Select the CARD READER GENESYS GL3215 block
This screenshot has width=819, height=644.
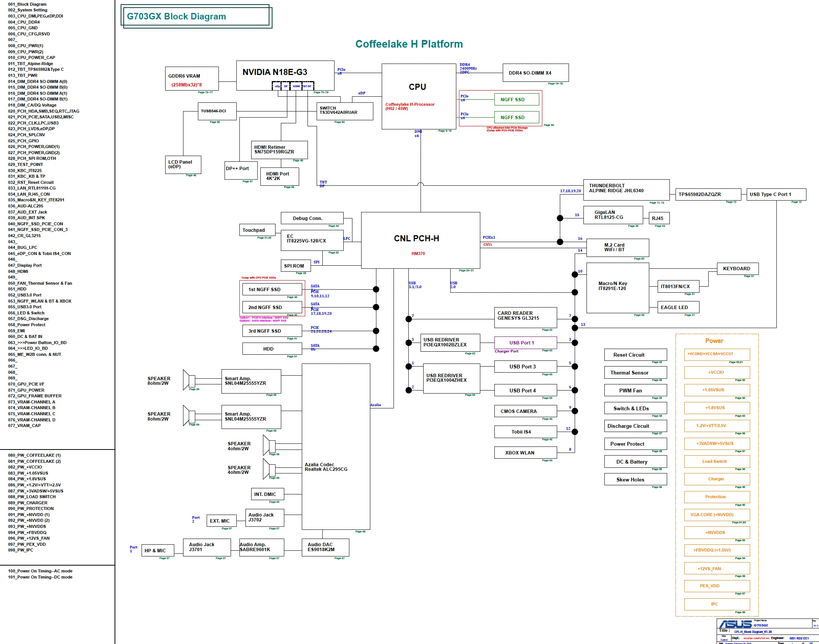pos(526,317)
